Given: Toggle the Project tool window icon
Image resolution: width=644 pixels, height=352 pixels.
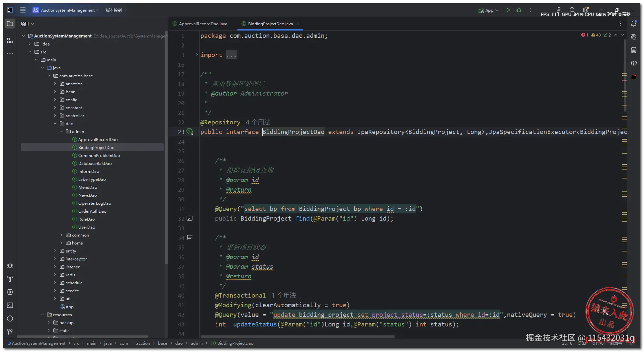Looking at the screenshot, I should [x=10, y=24].
